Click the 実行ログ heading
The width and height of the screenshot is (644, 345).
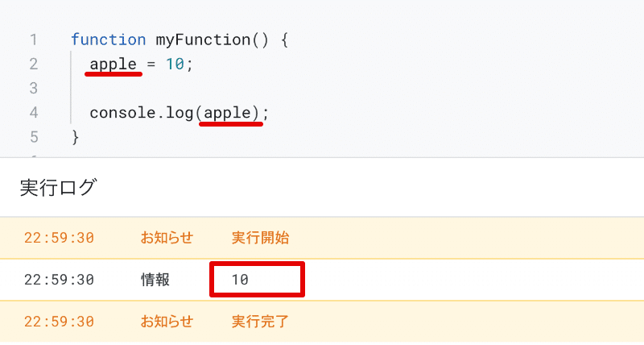click(58, 187)
